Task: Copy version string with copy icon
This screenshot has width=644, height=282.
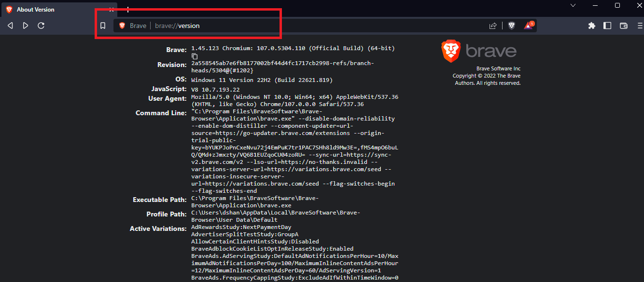Action: [195, 56]
